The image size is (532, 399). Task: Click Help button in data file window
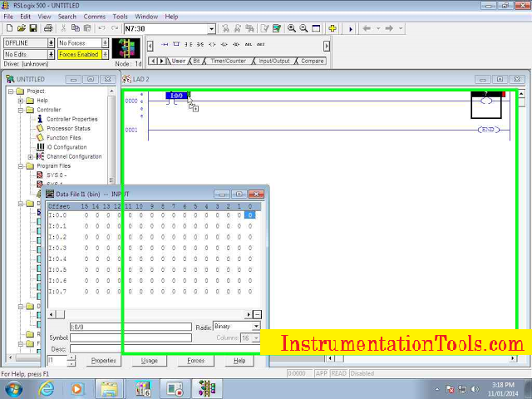coord(239,361)
